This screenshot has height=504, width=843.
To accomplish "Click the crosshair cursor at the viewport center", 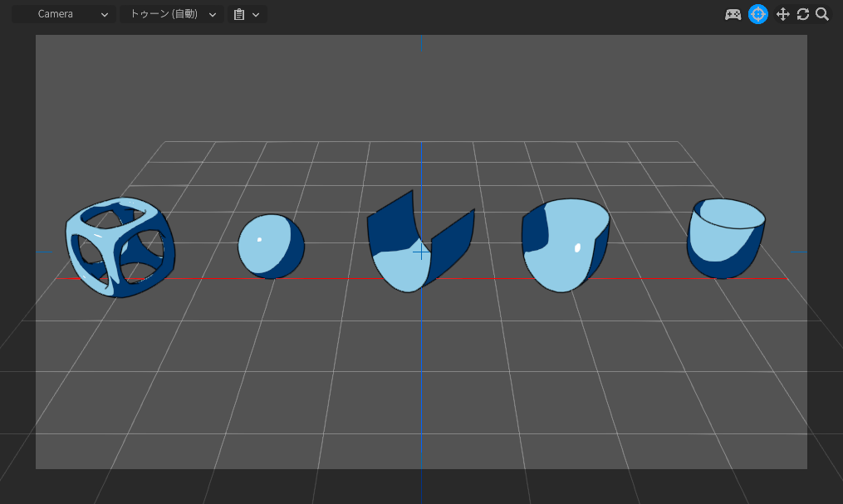I will (422, 250).
